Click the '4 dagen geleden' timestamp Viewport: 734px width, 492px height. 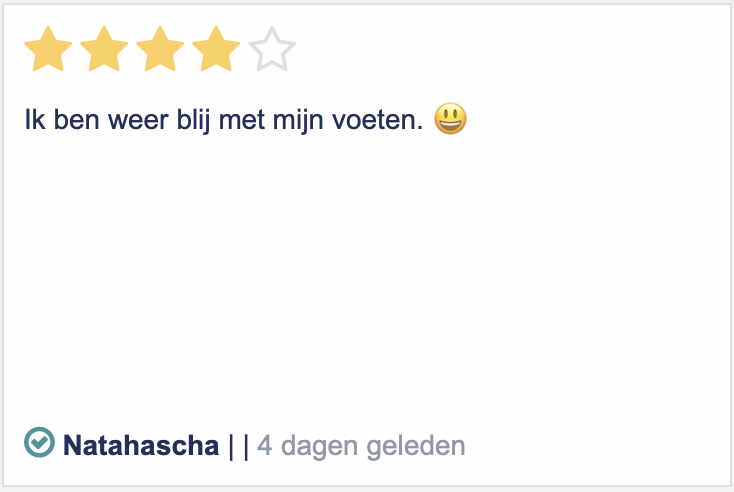tap(361, 445)
